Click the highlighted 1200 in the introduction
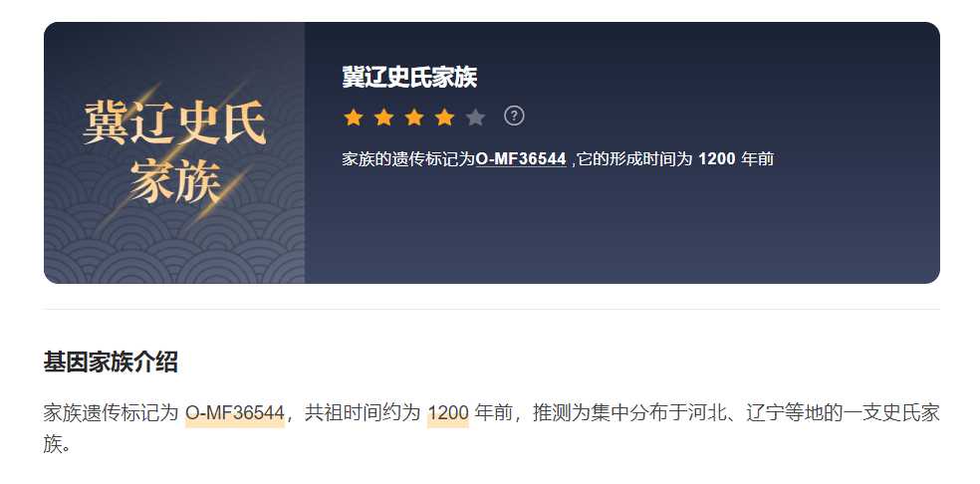This screenshot has width=980, height=484. click(x=448, y=413)
